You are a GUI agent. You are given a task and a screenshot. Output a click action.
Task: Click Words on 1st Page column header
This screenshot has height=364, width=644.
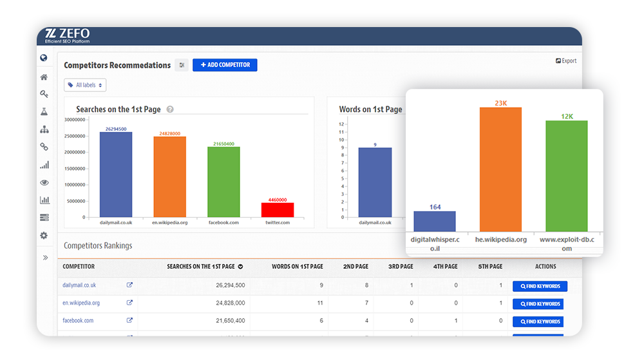click(298, 267)
